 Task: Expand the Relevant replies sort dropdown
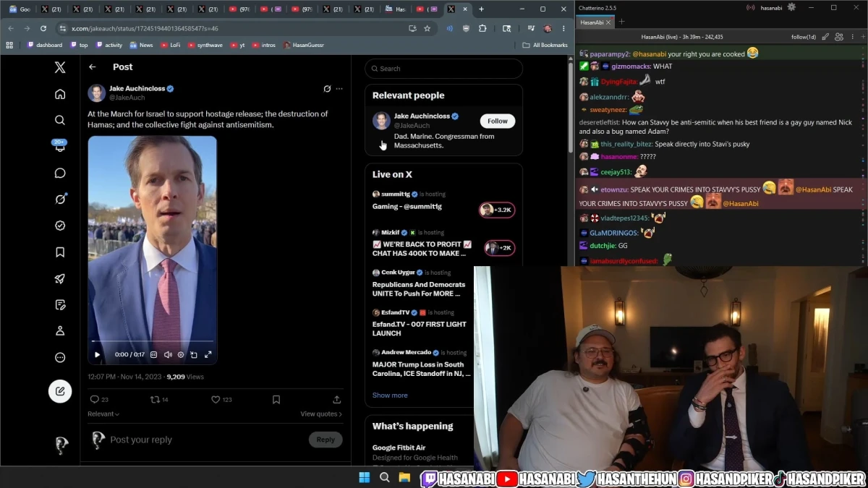(103, 414)
